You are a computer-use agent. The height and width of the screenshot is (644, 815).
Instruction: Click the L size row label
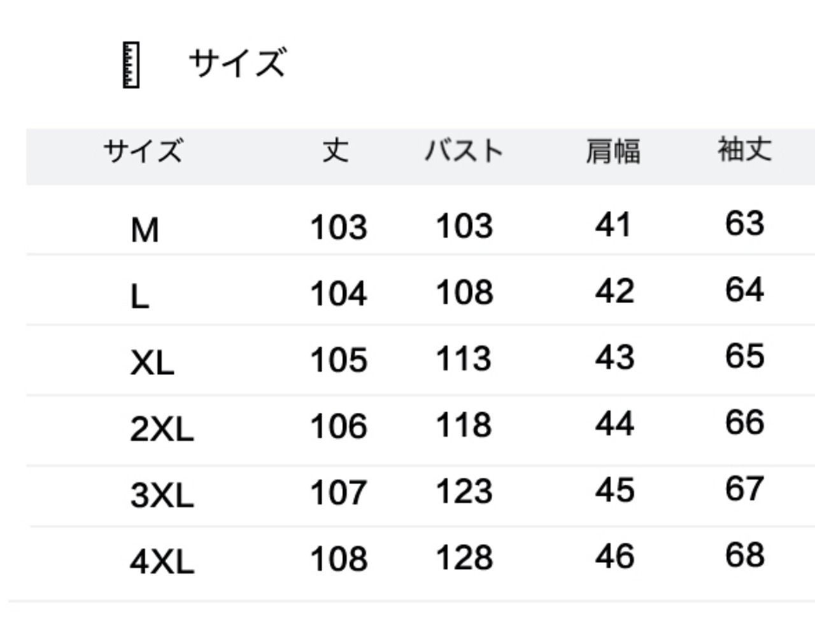pyautogui.click(x=139, y=297)
